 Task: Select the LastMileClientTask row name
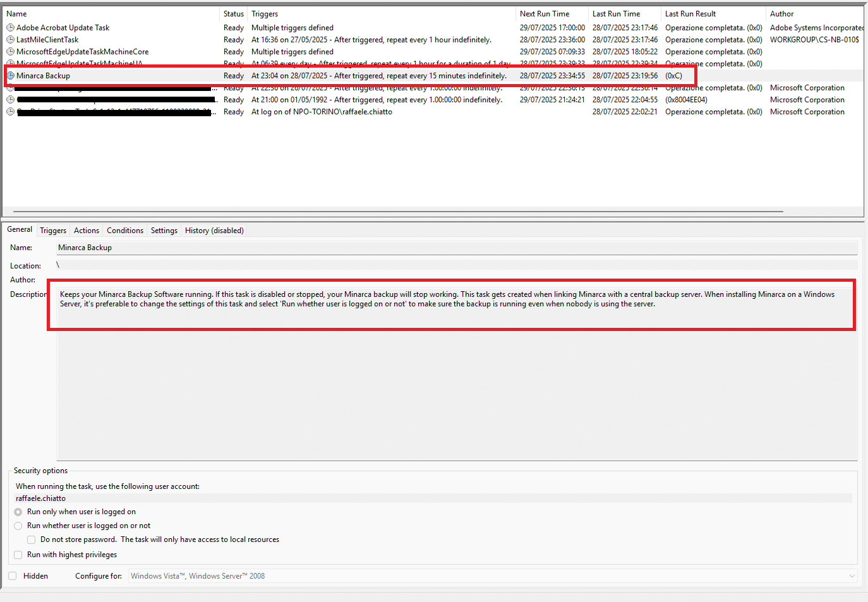tap(47, 40)
